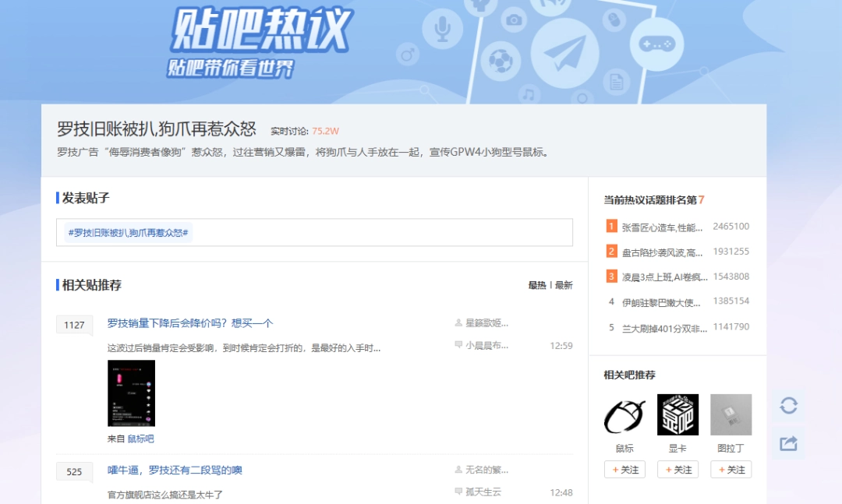Click heat value 1543808
The height and width of the screenshot is (504, 842).
tap(731, 277)
